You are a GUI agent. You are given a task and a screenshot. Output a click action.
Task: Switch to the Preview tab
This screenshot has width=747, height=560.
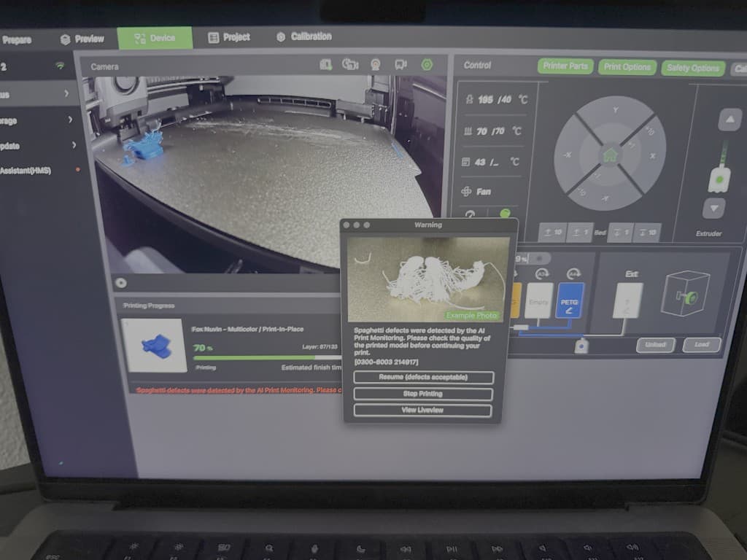pyautogui.click(x=83, y=39)
